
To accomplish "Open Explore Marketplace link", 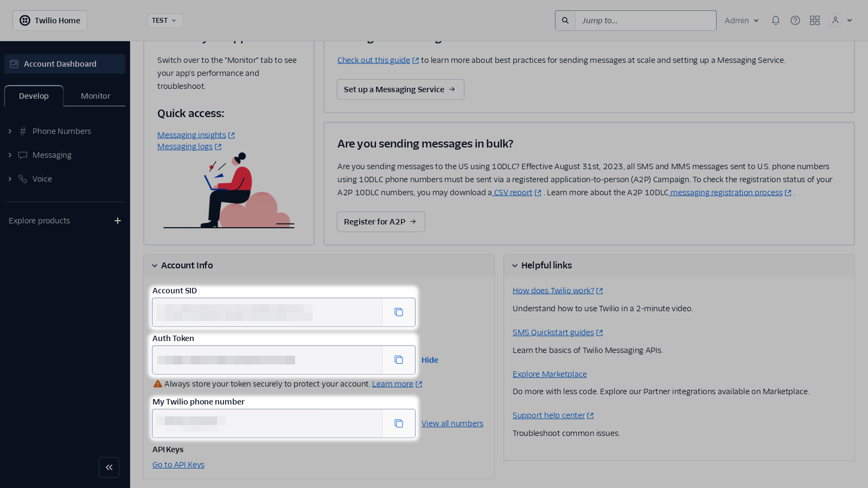I will 550,374.
